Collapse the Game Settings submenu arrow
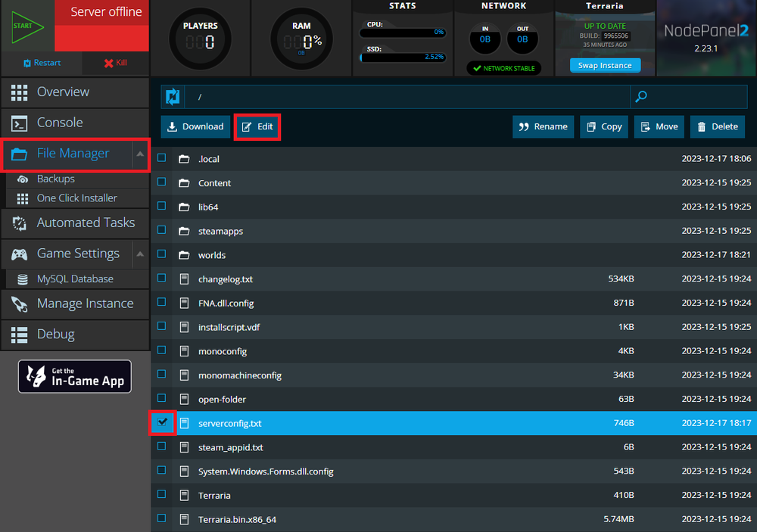Viewport: 757px width, 532px height. coord(140,254)
